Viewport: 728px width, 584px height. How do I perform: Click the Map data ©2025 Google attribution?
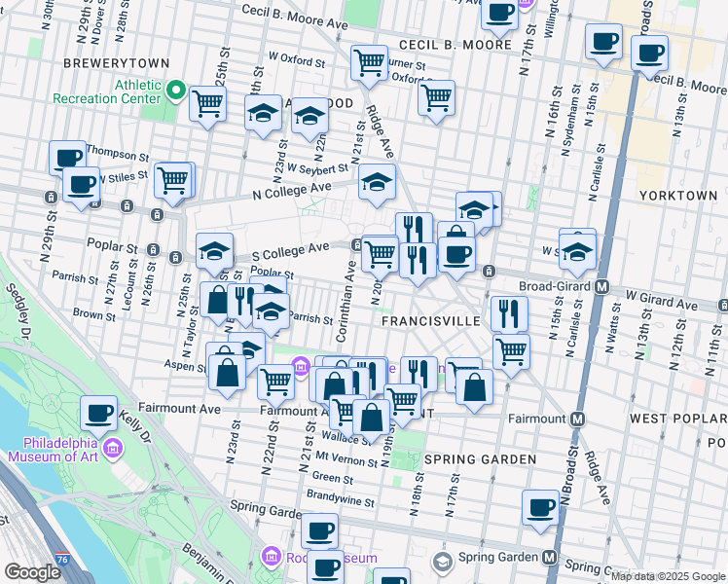tap(668, 577)
